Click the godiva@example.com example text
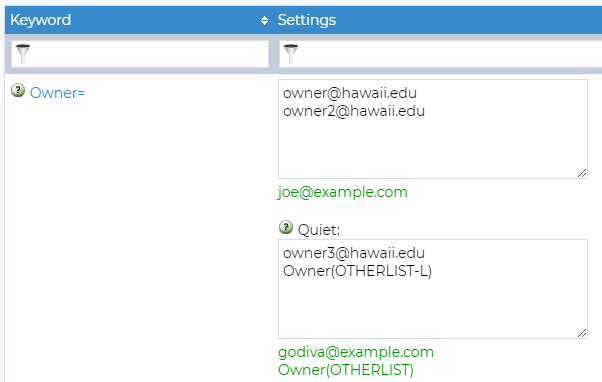The height and width of the screenshot is (382, 602). (356, 352)
